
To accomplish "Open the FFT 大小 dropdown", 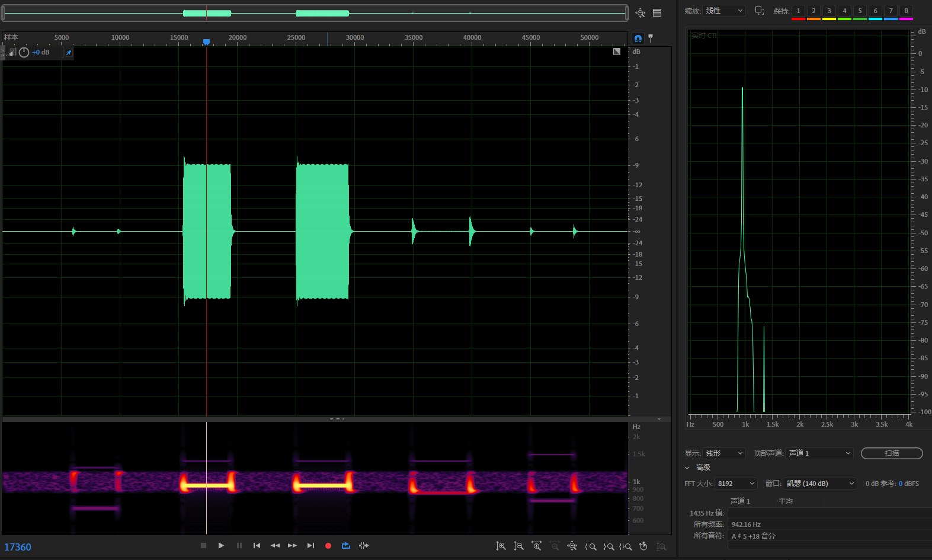I will point(736,484).
